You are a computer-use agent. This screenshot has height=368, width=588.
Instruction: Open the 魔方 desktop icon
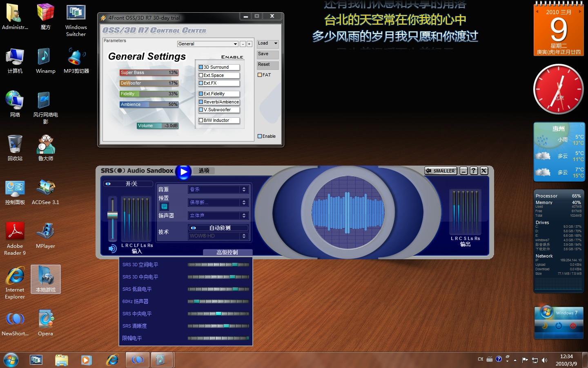click(45, 17)
